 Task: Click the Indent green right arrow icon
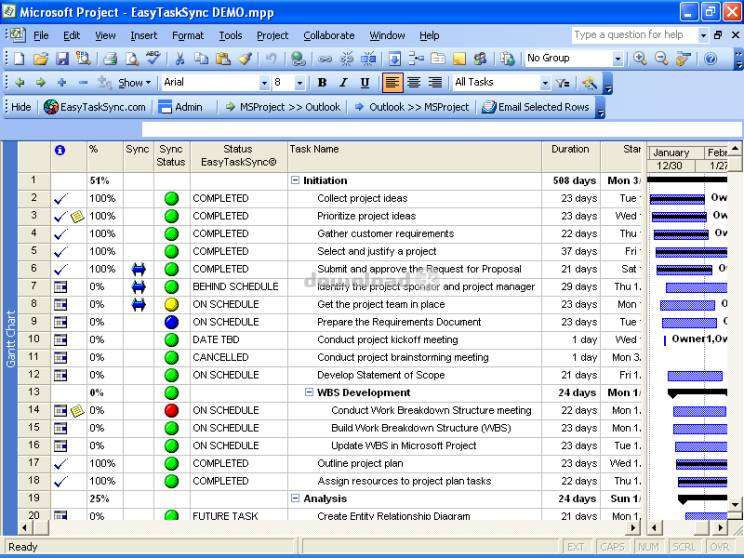[x=41, y=83]
